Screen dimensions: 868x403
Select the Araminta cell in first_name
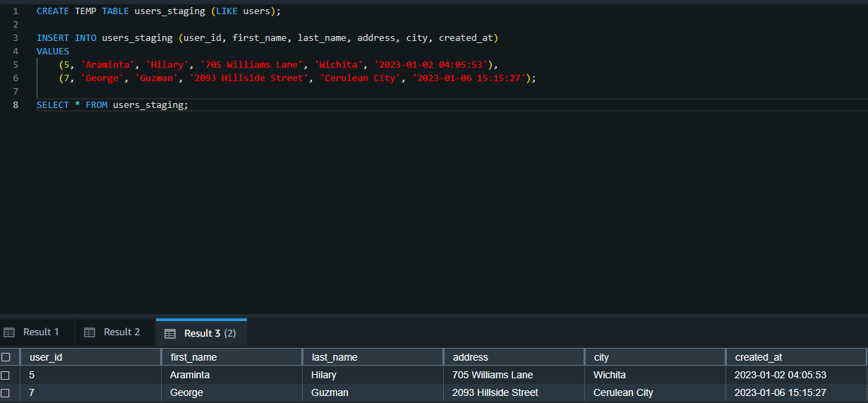189,375
